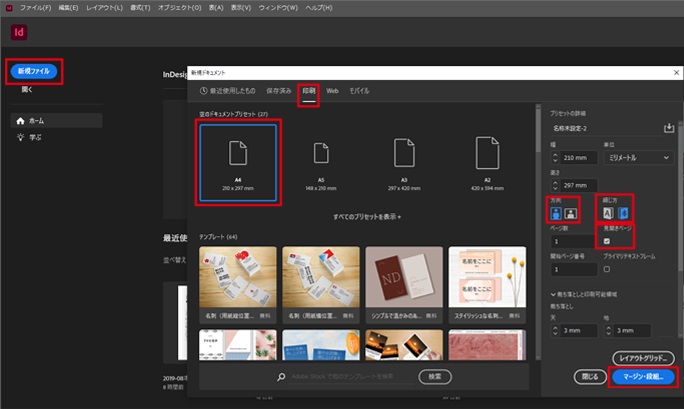Click the 幅 210 mm input field
The width and height of the screenshot is (684, 409).
[578, 157]
